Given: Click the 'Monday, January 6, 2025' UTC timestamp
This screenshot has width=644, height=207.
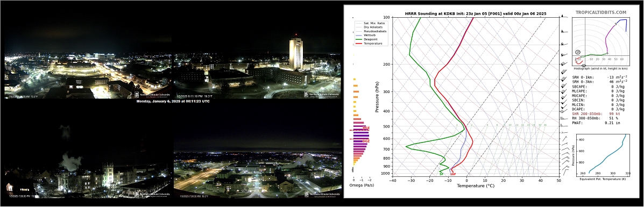Looking at the screenshot, I should tap(173, 102).
